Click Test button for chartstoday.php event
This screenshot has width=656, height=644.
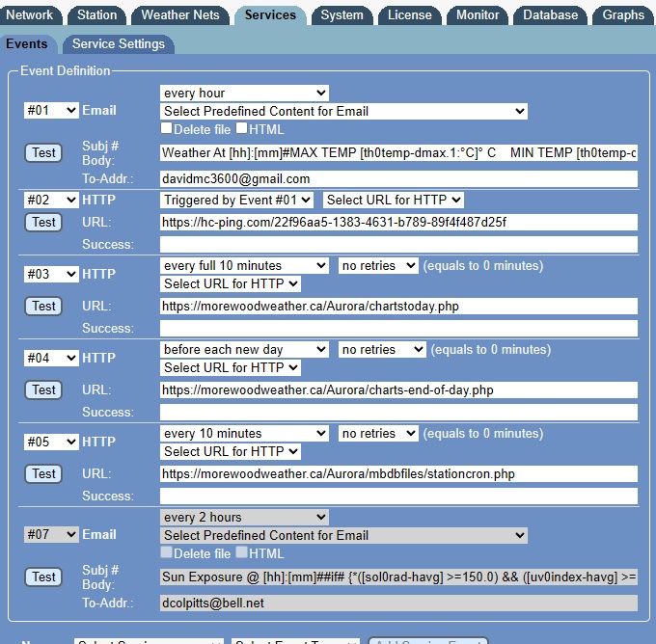coord(43,306)
